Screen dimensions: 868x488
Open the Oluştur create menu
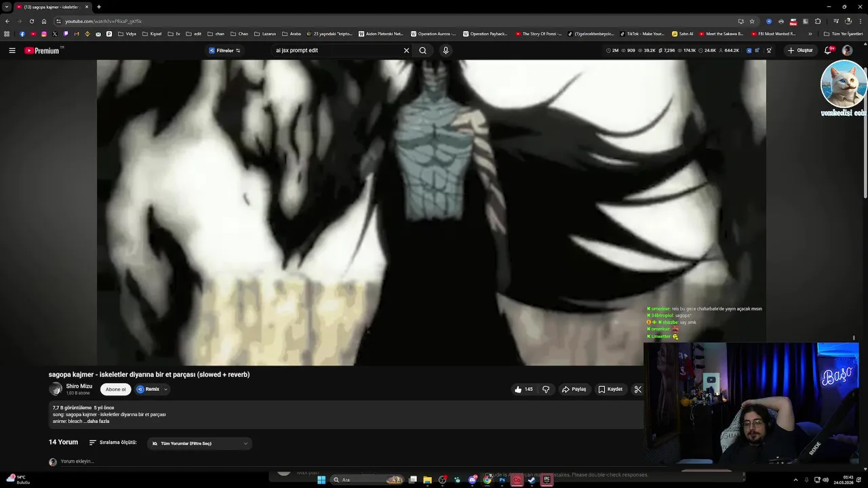(x=800, y=50)
